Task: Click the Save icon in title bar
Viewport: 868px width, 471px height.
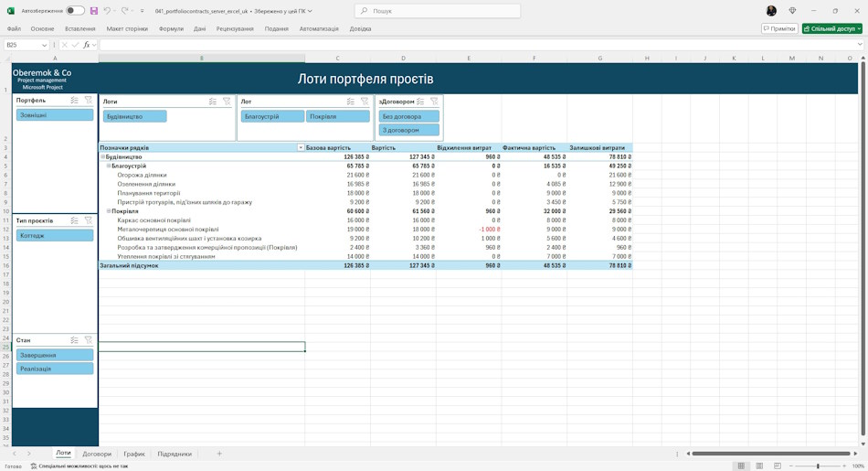Action: [93, 11]
